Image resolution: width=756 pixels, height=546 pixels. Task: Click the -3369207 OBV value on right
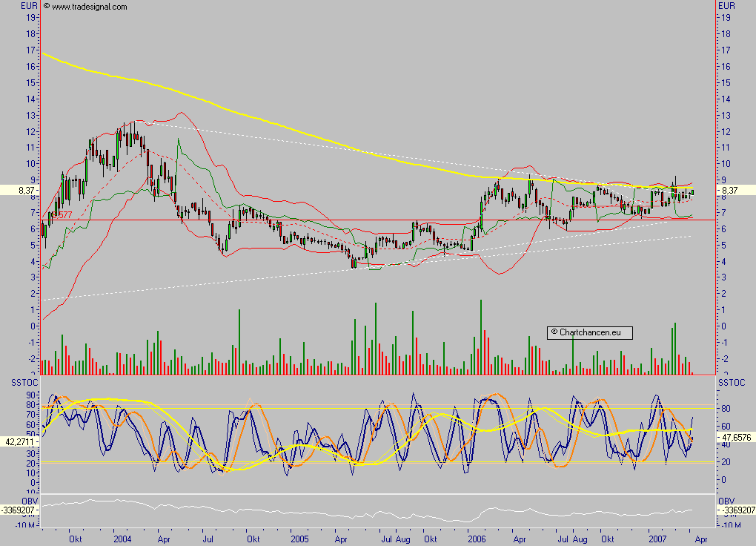click(x=736, y=510)
